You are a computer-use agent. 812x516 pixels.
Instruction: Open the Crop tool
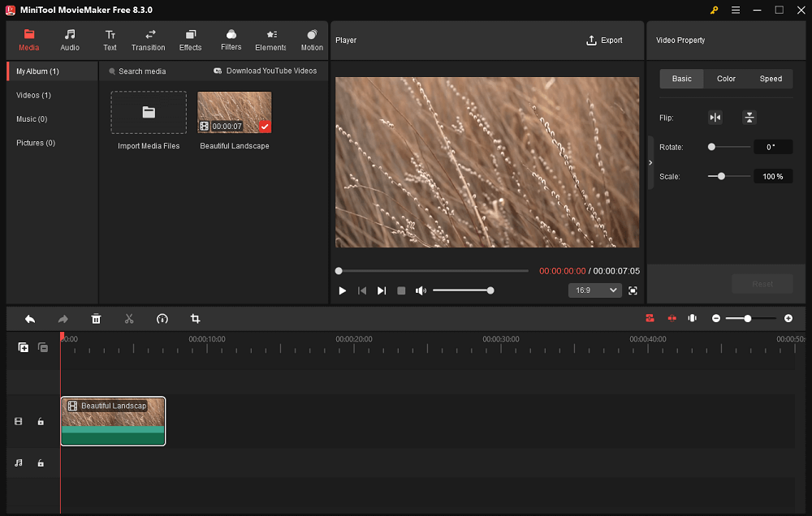[195, 319]
